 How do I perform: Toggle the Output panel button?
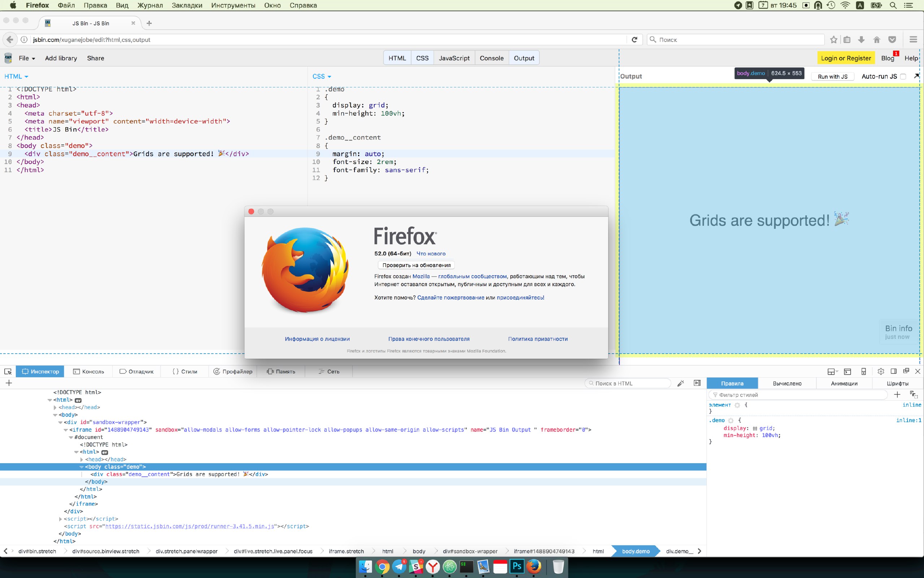coord(524,58)
